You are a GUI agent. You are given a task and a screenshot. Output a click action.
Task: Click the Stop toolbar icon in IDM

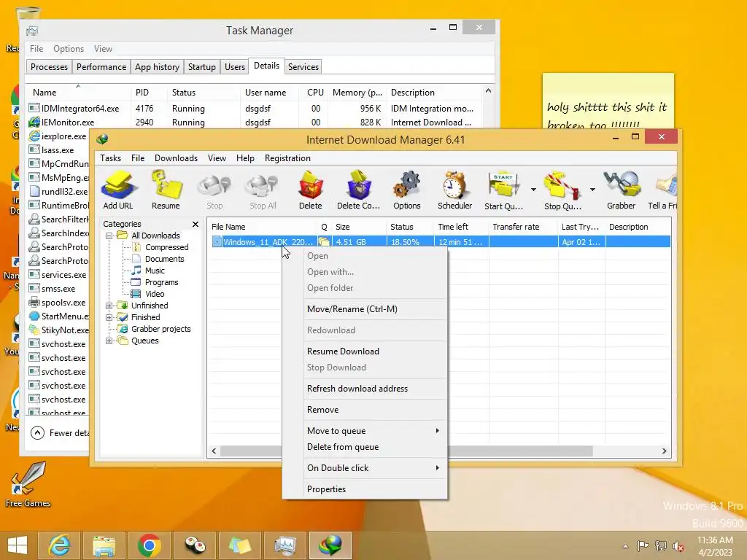coord(214,190)
